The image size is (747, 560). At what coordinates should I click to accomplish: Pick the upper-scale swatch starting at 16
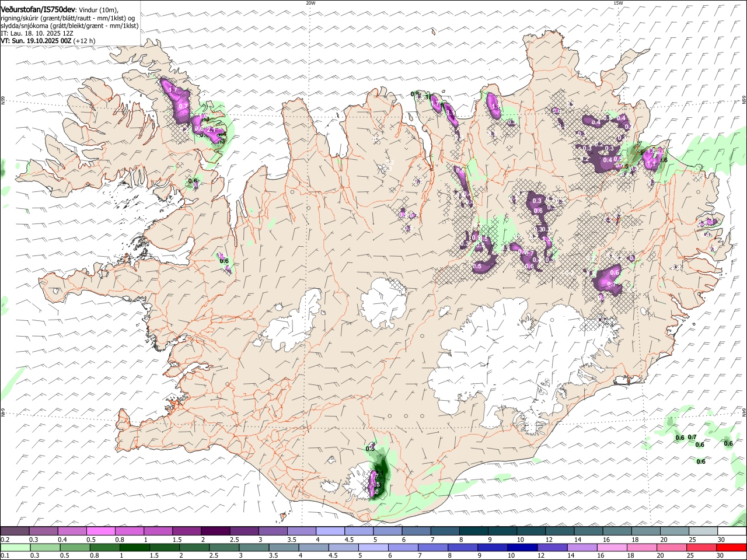(617, 531)
